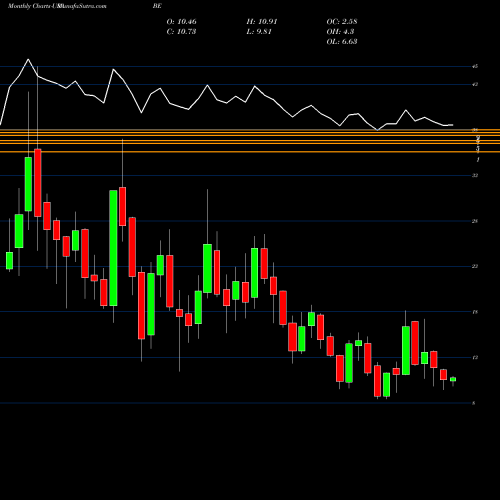The width and height of the screenshot is (500, 500).
Task: Click the '42' price axis label
Action: (475, 85)
